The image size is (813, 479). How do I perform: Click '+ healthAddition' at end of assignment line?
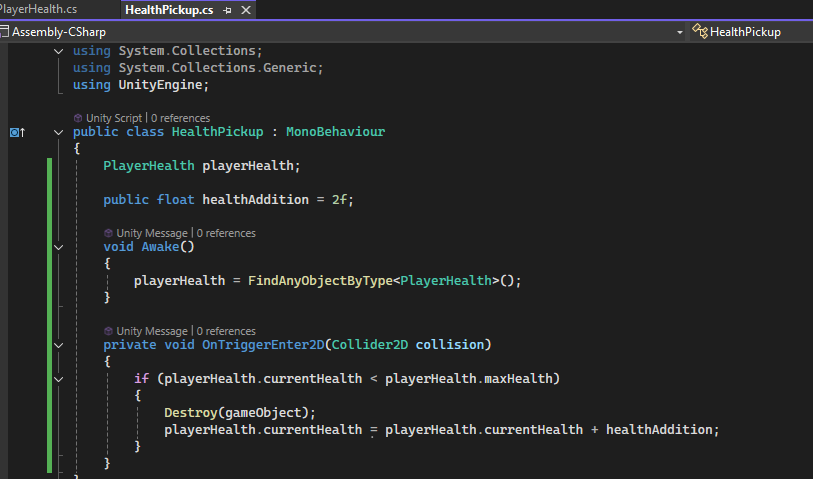[x=652, y=430]
